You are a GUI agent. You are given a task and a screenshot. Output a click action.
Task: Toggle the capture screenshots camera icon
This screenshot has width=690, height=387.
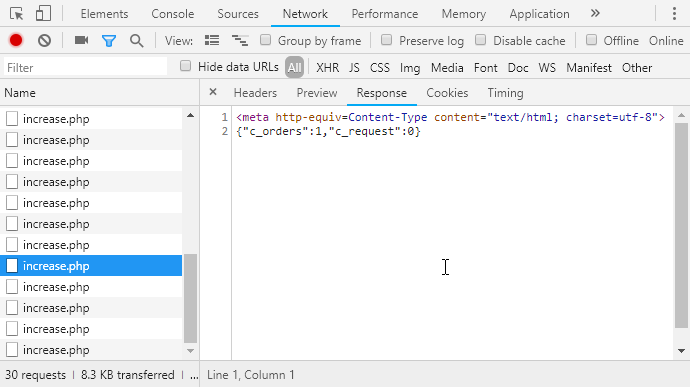[81, 41]
